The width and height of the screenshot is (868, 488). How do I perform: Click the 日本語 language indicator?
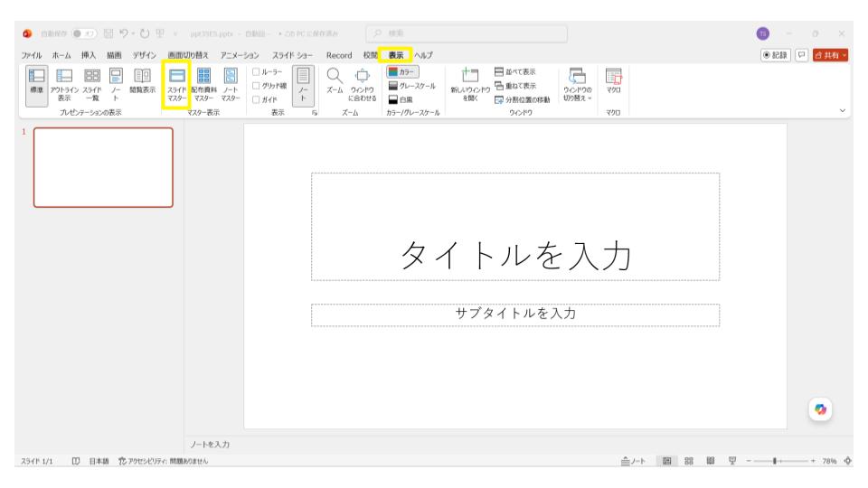coord(99,461)
